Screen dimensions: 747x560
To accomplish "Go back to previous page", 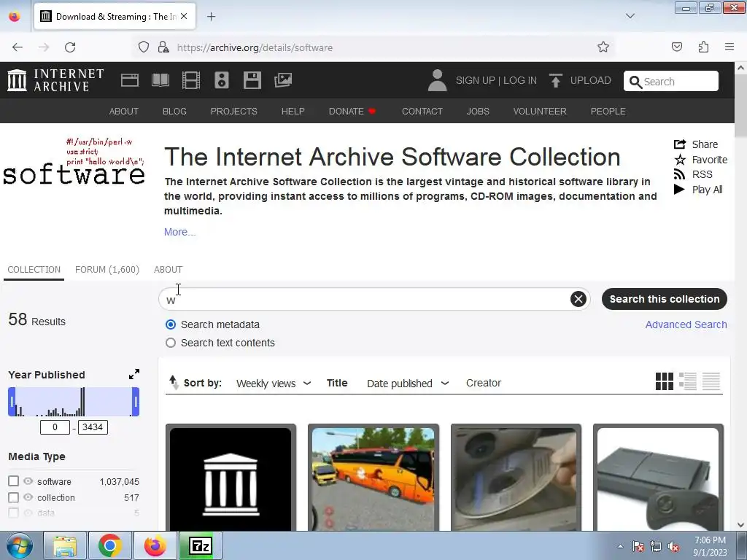I will click(18, 47).
